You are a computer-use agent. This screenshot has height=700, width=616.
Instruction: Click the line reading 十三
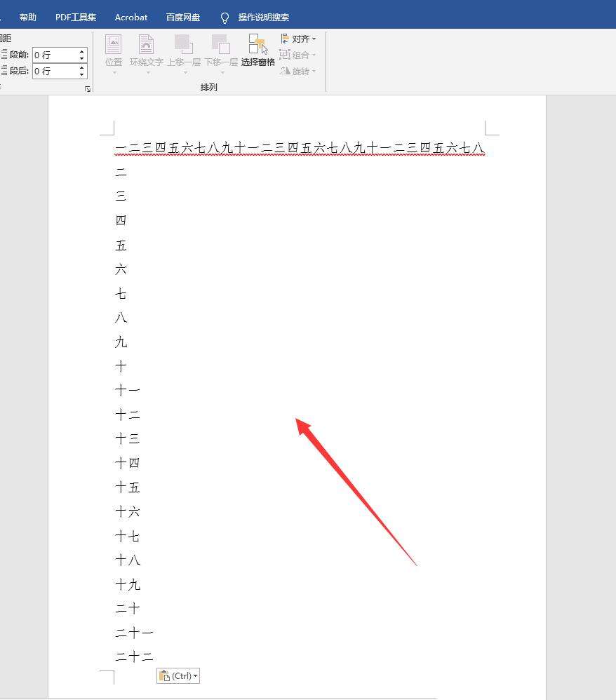[x=128, y=439]
